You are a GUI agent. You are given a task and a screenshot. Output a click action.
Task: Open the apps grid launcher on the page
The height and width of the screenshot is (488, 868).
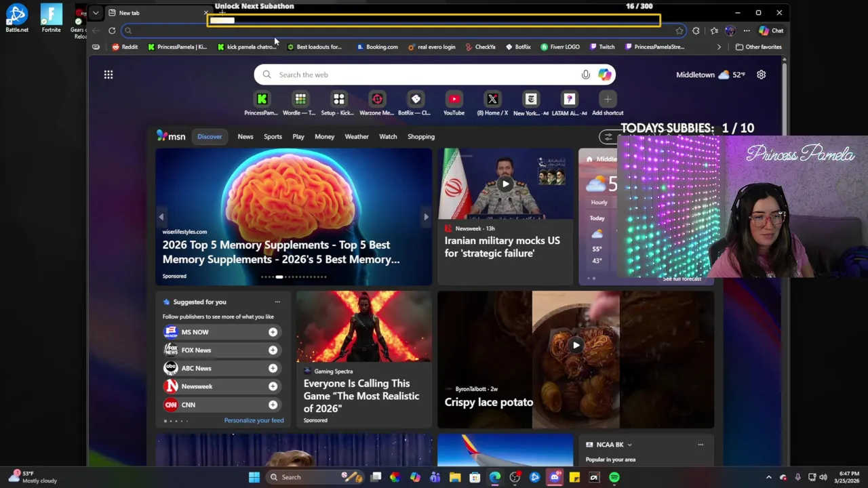(108, 75)
